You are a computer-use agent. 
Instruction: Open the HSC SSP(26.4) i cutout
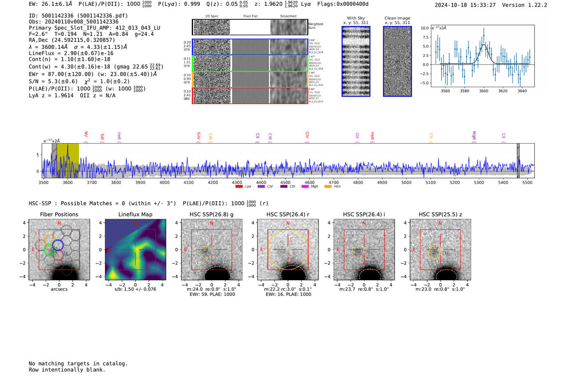(364, 250)
